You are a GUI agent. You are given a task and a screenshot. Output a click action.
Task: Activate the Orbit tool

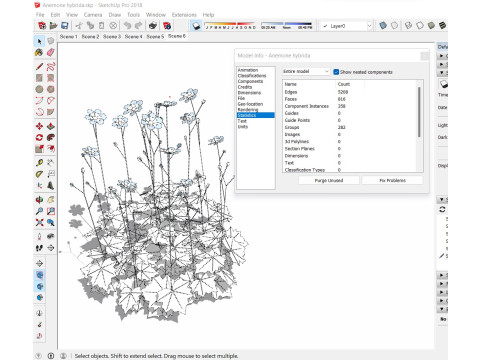click(x=39, y=200)
